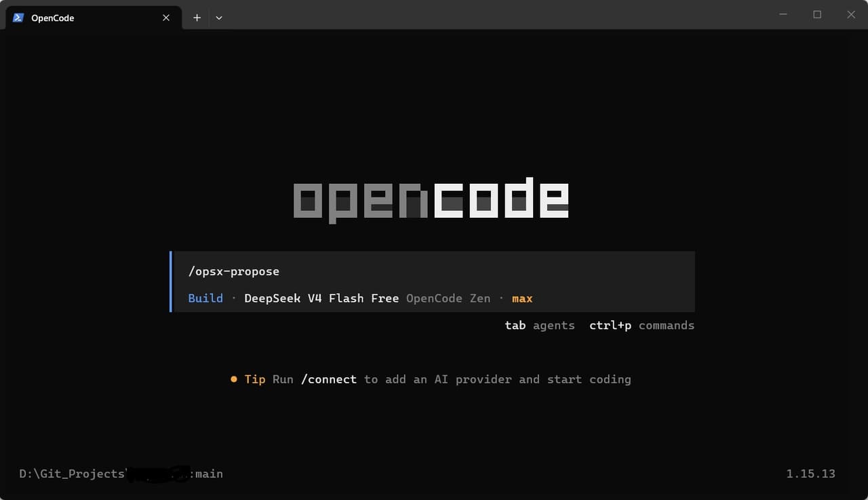Click the version number 1.15.13
This screenshot has height=500, width=868.
coord(810,474)
